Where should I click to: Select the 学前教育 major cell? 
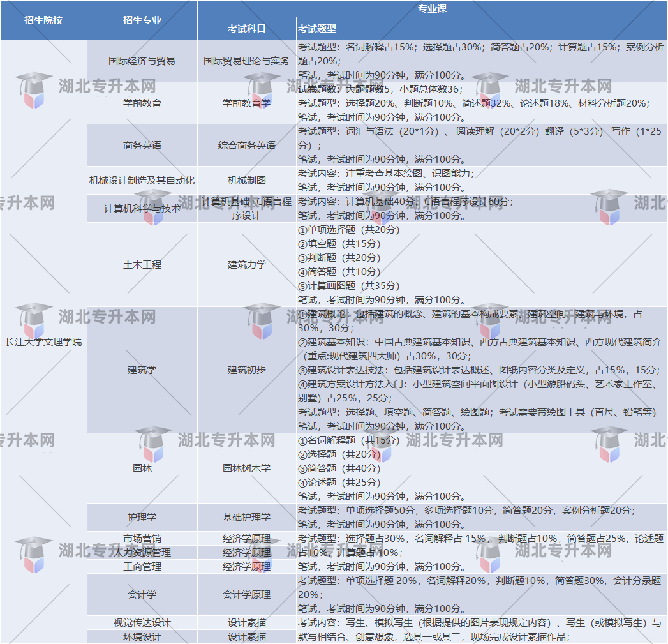(142, 103)
